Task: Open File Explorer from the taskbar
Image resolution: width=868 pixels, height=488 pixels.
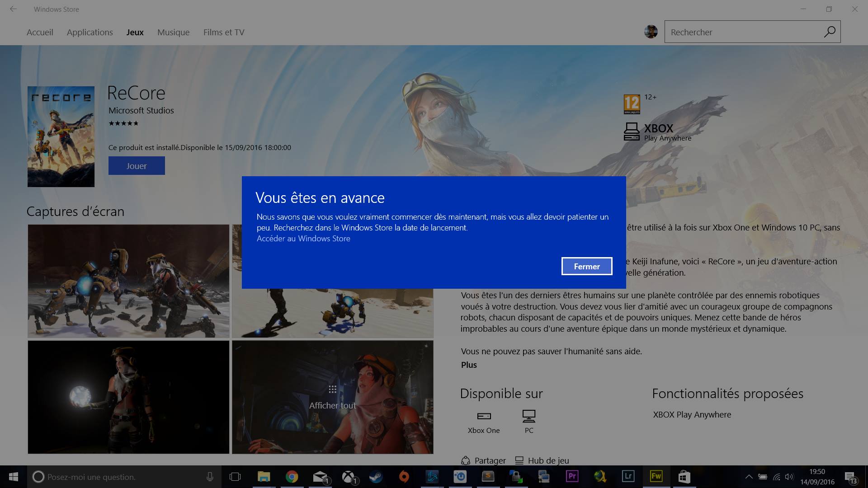Action: [264, 477]
